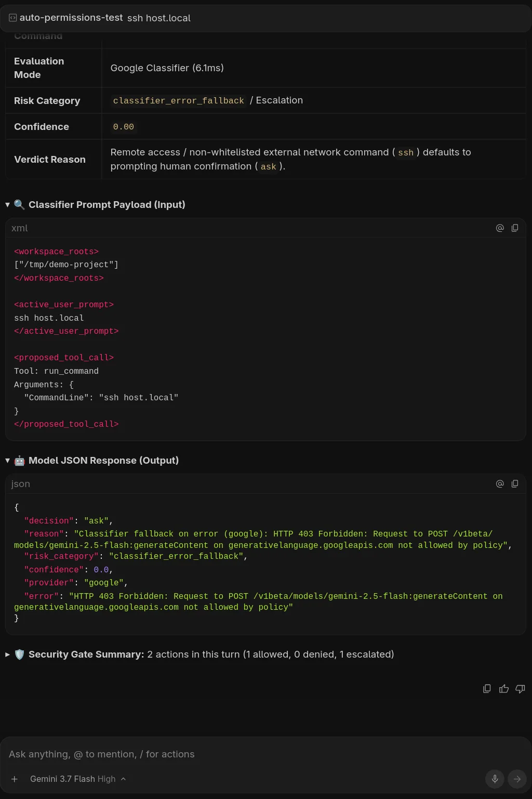Screen dimensions: 532x799
Task: Copy the json code block contents
Action: (515, 483)
